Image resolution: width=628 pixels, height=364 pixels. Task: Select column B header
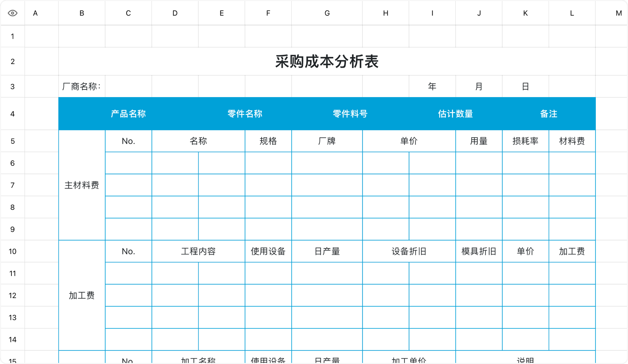82,13
